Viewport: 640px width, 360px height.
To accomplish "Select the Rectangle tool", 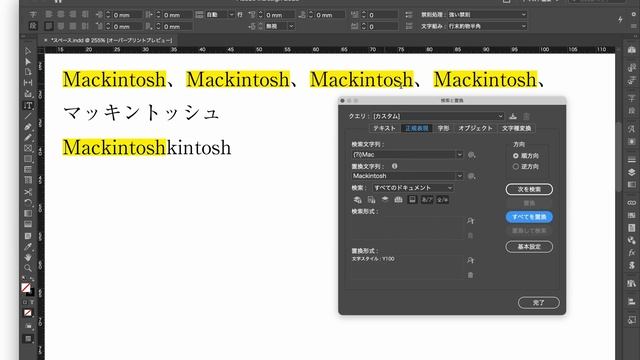I will click(28, 159).
